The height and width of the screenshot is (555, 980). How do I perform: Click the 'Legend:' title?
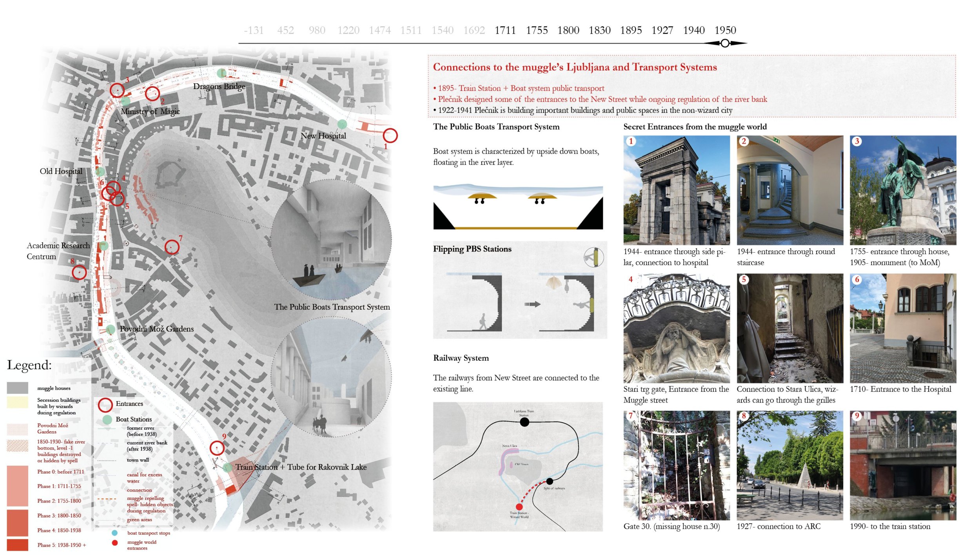coord(29,365)
